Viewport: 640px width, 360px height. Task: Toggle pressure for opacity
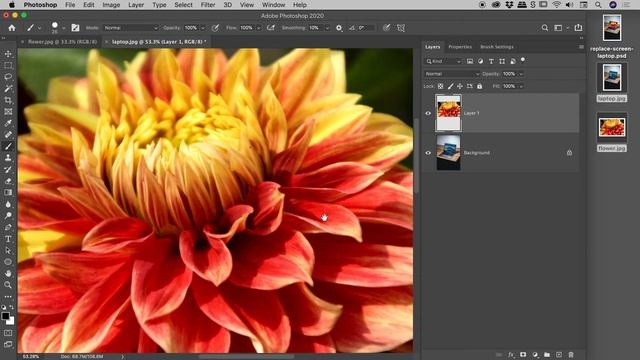pos(215,28)
